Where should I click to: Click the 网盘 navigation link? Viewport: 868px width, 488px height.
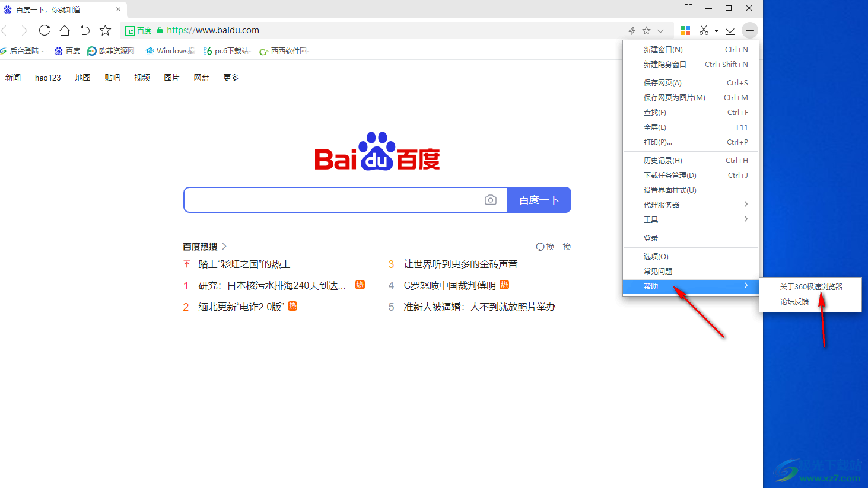[201, 78]
